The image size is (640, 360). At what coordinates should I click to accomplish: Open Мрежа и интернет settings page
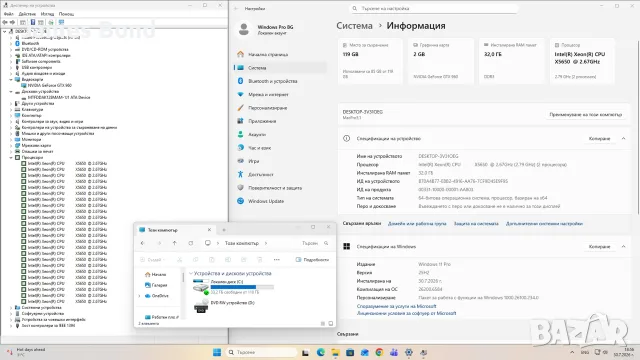268,95
